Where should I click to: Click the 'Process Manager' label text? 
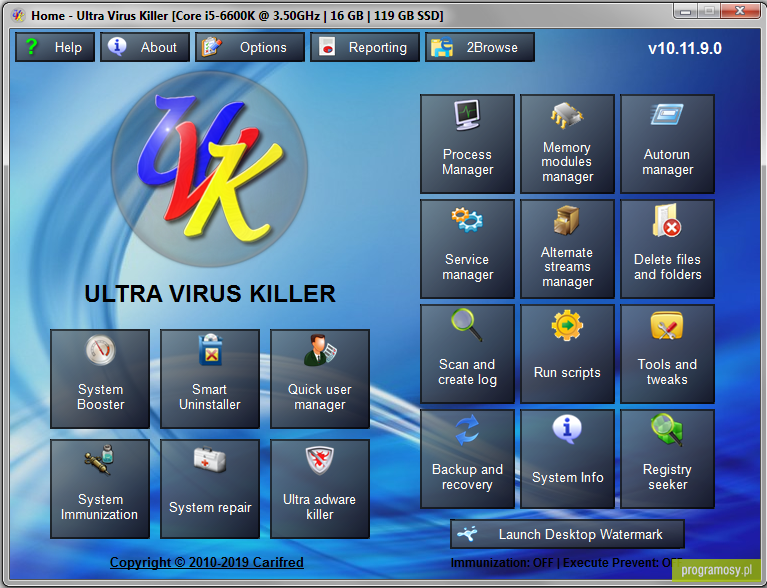[x=467, y=162]
